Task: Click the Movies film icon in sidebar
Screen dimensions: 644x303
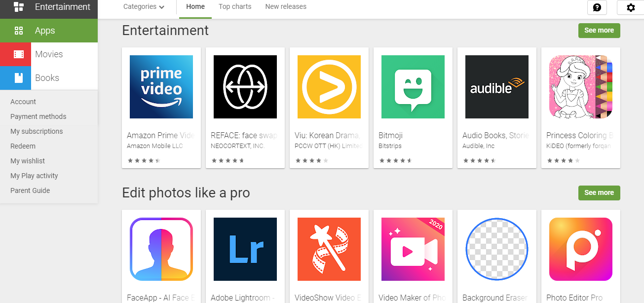Action: pos(19,54)
